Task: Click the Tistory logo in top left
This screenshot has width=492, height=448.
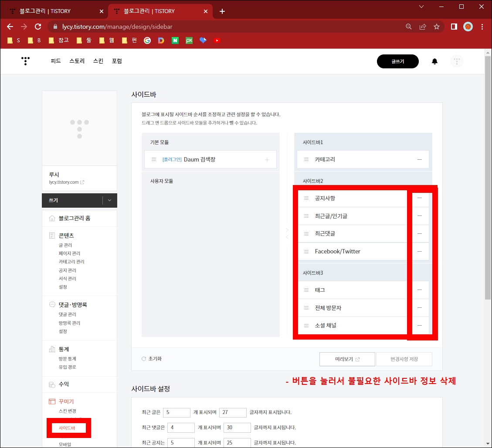Action: (x=25, y=61)
